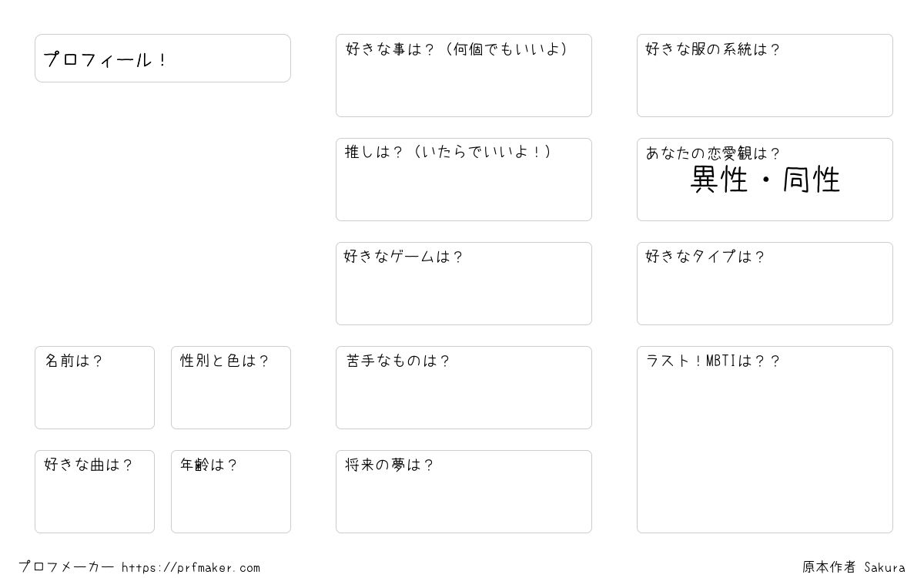This screenshot has height=578, width=924.
Task: Select the 好きなタイプは？ box
Action: point(765,284)
